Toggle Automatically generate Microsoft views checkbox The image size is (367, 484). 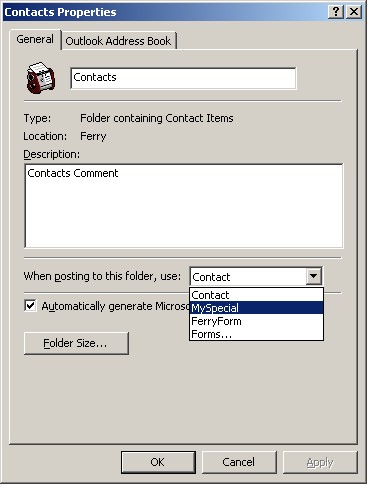click(30, 306)
